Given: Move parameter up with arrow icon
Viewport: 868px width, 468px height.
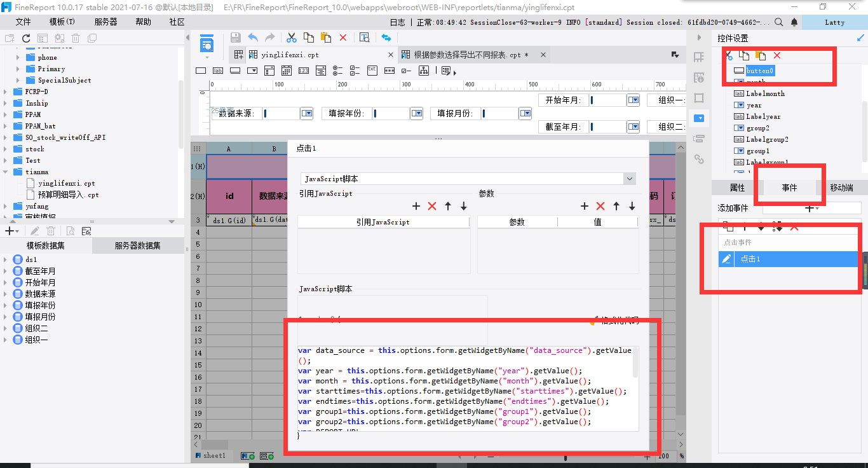Looking at the screenshot, I should point(616,206).
